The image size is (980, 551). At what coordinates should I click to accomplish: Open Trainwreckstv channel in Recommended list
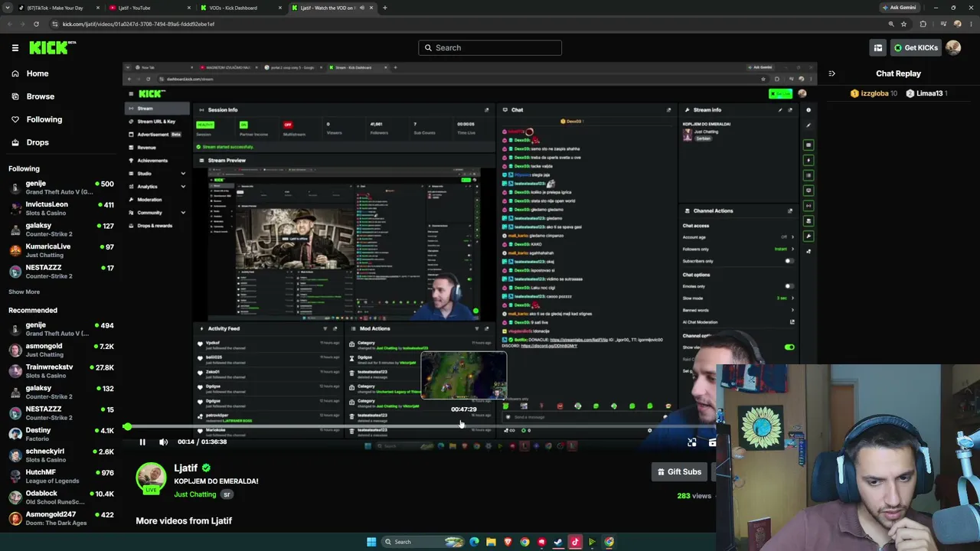click(61, 370)
